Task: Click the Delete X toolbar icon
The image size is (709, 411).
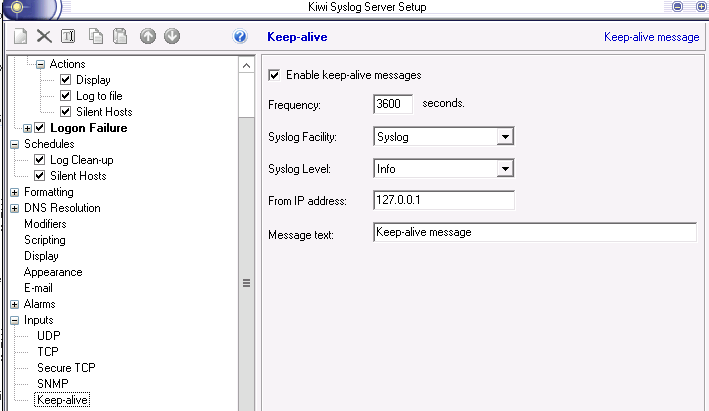Action: 44,36
